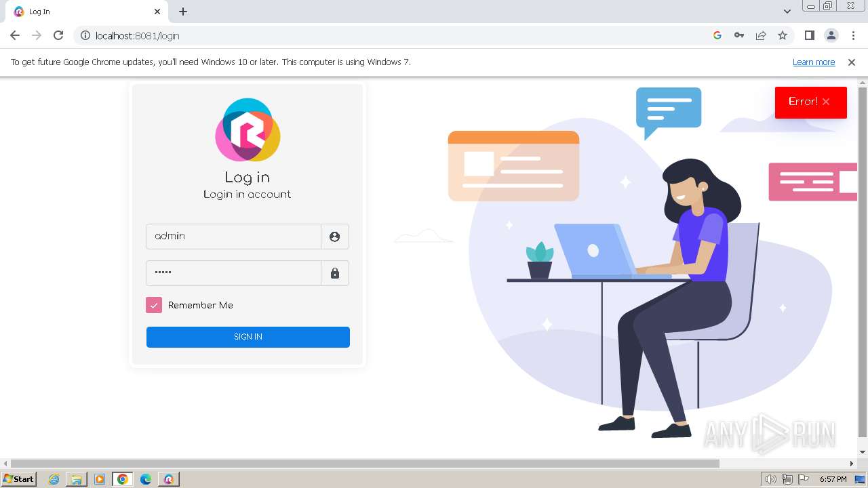
Task: Focus the username field containing admin
Action: 233,237
